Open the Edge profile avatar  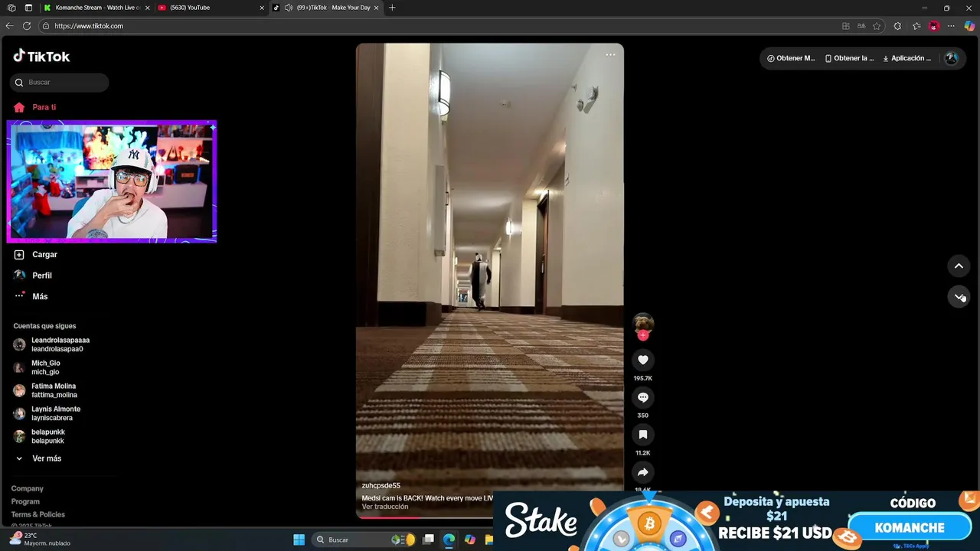933,26
